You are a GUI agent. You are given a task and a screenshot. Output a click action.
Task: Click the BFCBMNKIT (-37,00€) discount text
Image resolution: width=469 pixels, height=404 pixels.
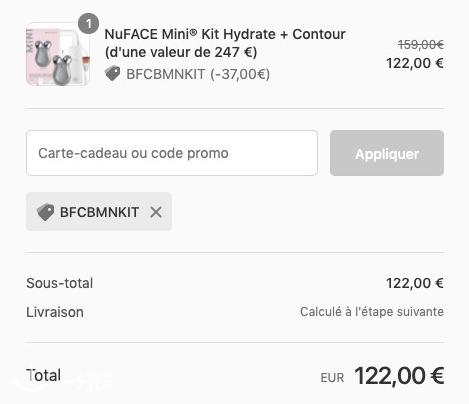tap(198, 74)
